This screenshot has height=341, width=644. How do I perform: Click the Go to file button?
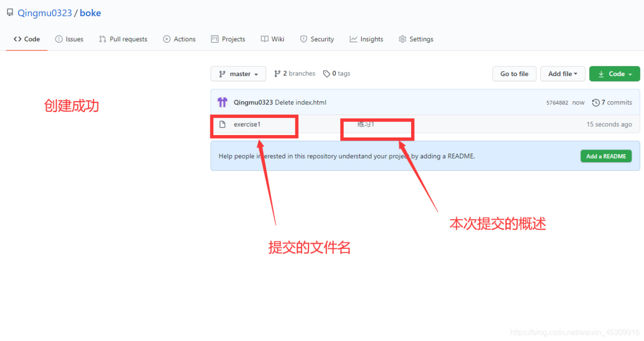(x=514, y=74)
